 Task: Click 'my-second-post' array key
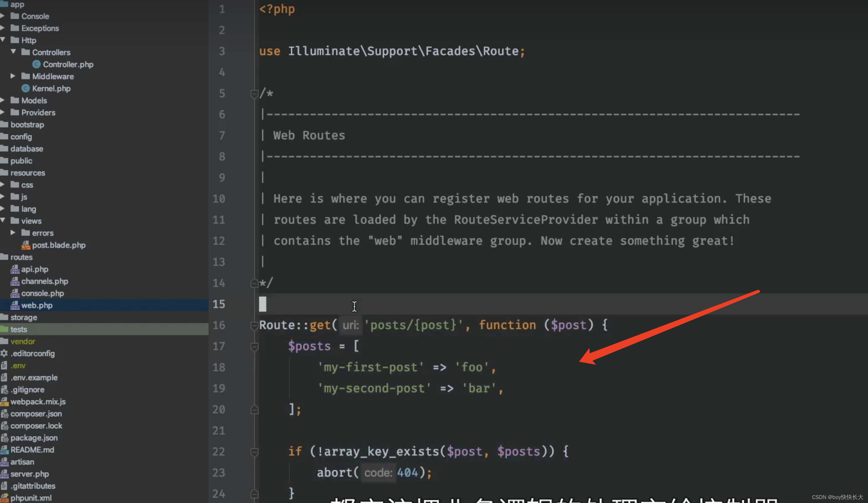[374, 389]
